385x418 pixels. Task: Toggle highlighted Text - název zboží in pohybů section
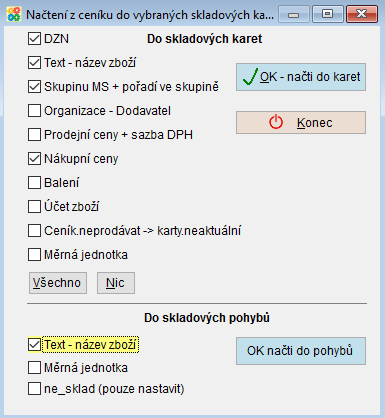[x=34, y=345]
